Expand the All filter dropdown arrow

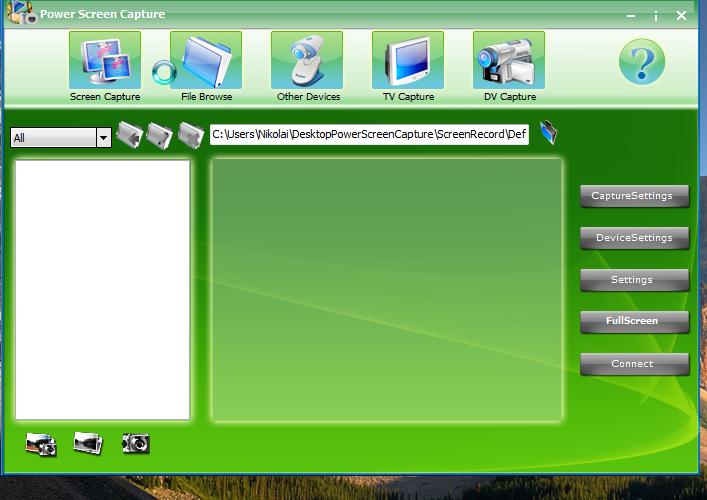(104, 138)
